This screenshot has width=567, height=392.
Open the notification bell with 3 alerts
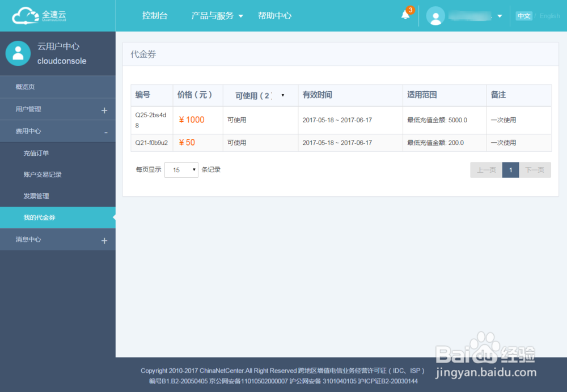405,15
